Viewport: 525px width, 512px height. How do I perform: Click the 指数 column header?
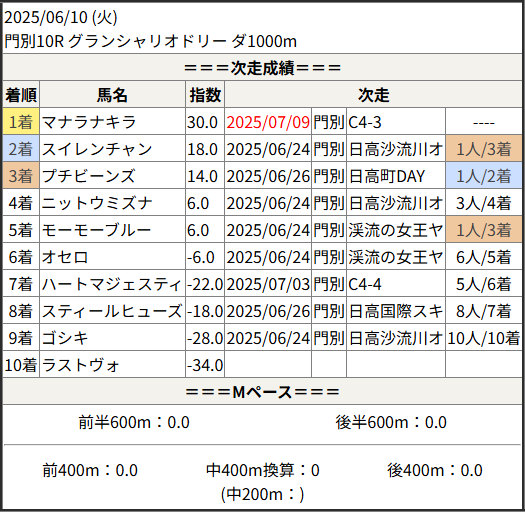205,94
